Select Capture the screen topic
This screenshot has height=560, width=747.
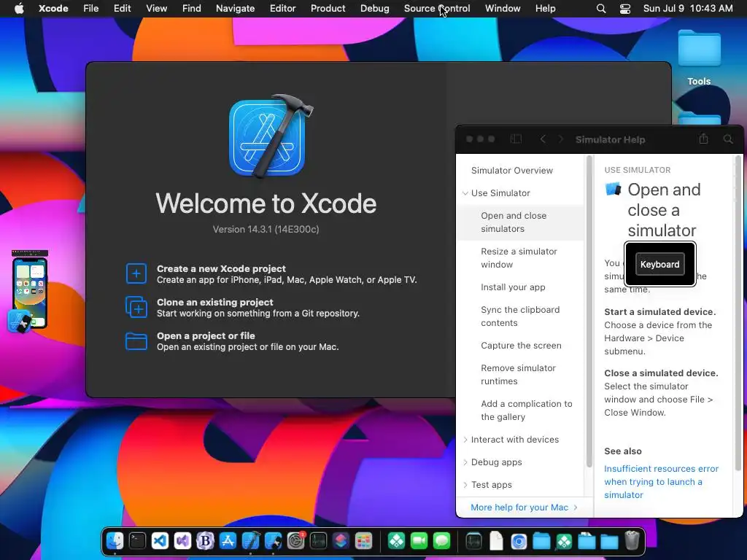point(521,345)
